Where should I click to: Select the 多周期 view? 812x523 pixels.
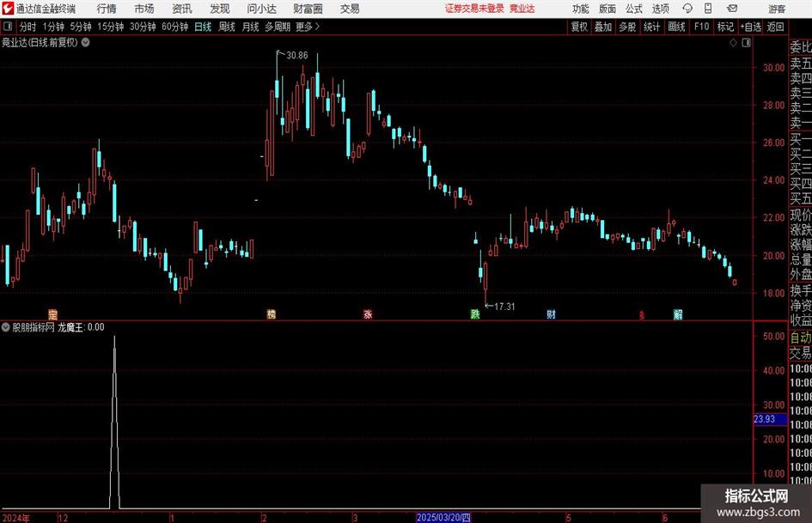point(277,27)
